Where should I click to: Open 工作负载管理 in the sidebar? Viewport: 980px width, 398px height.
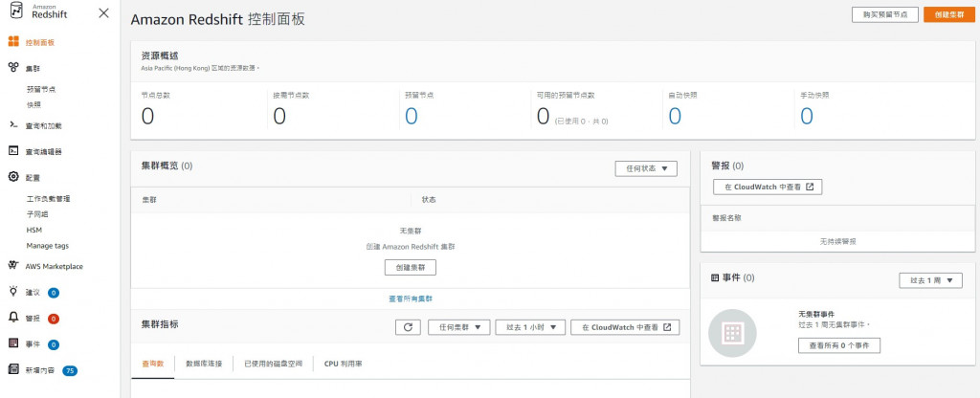[x=48, y=199]
